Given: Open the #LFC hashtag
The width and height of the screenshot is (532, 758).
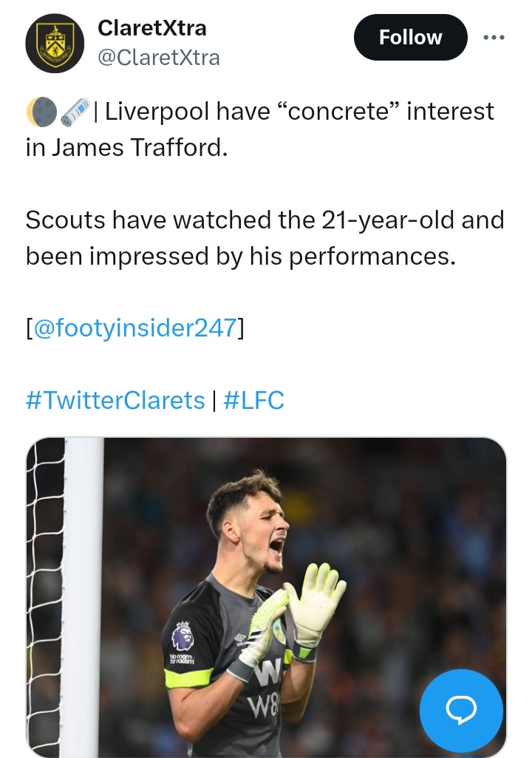Looking at the screenshot, I should [x=253, y=400].
